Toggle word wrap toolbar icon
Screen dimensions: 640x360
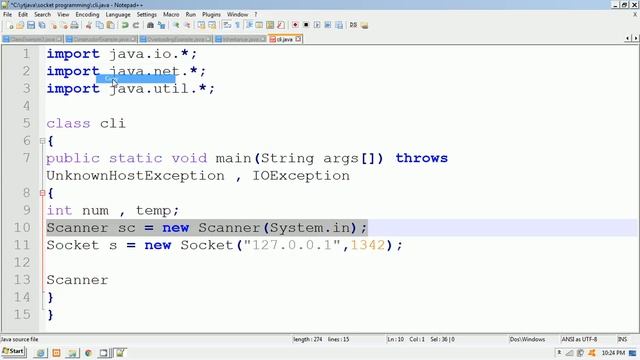(x=227, y=25)
